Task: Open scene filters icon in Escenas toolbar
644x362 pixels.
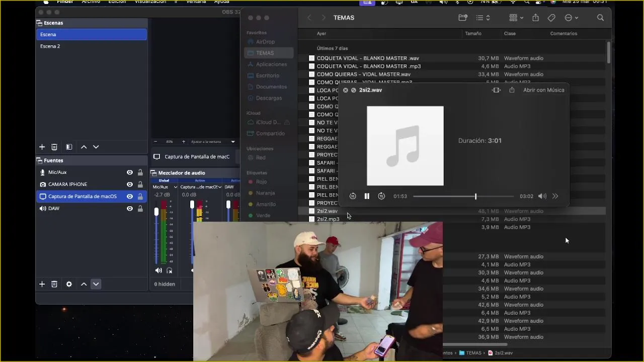Action: pyautogui.click(x=69, y=147)
